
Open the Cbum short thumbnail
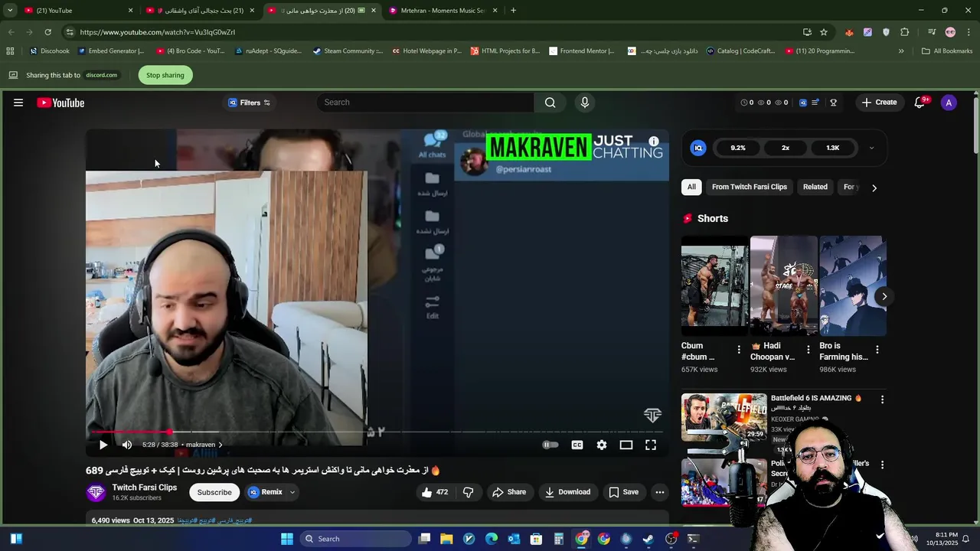[714, 286]
